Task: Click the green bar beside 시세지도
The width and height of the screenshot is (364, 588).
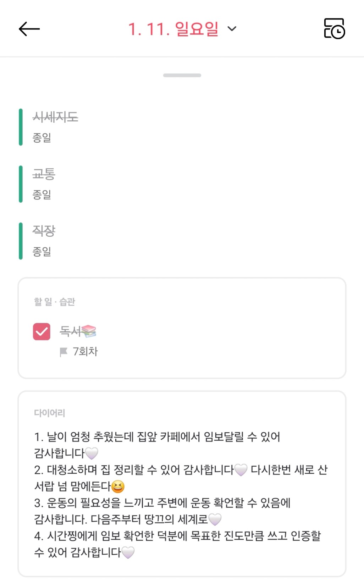Action: 21,127
